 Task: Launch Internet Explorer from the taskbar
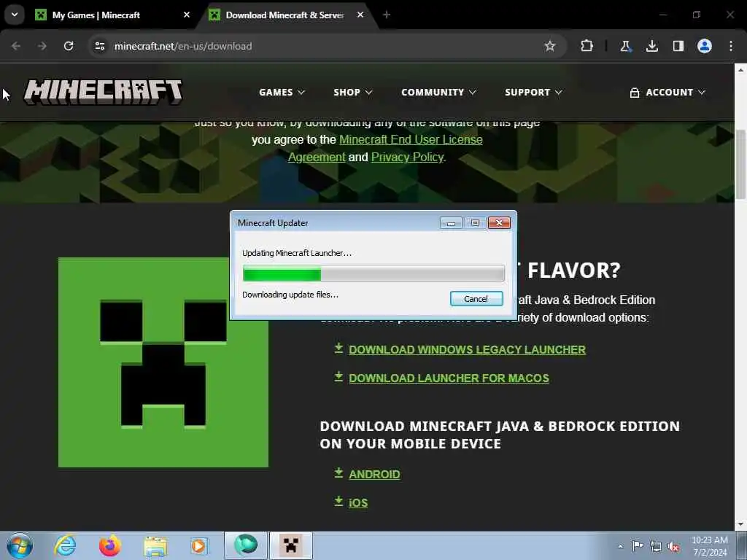(x=65, y=545)
